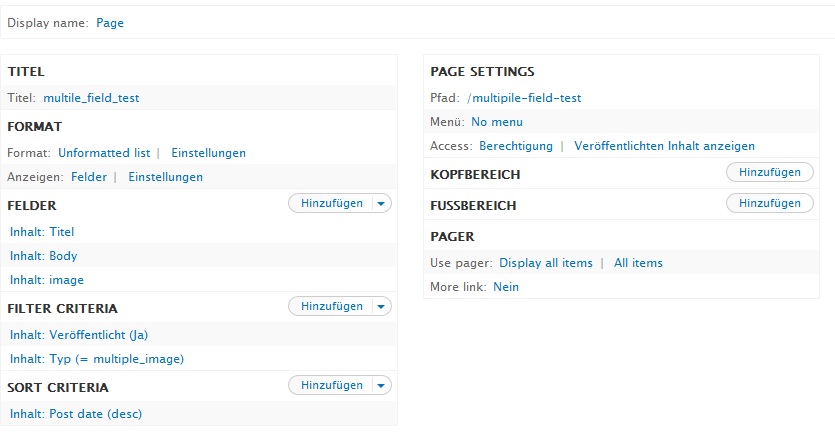The height and width of the screenshot is (445, 835).
Task: Expand Sort Criteria Hinzufügen dropdown arrow
Action: (x=380, y=385)
